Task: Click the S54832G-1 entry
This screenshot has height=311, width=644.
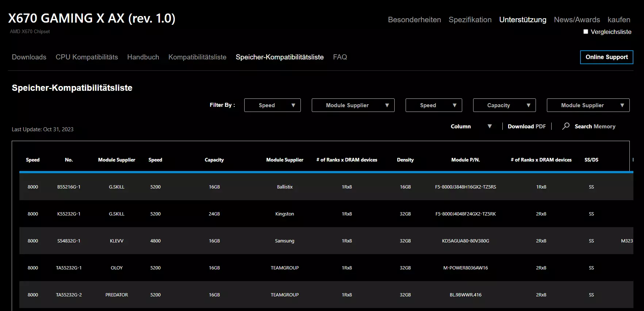Action: coord(69,241)
